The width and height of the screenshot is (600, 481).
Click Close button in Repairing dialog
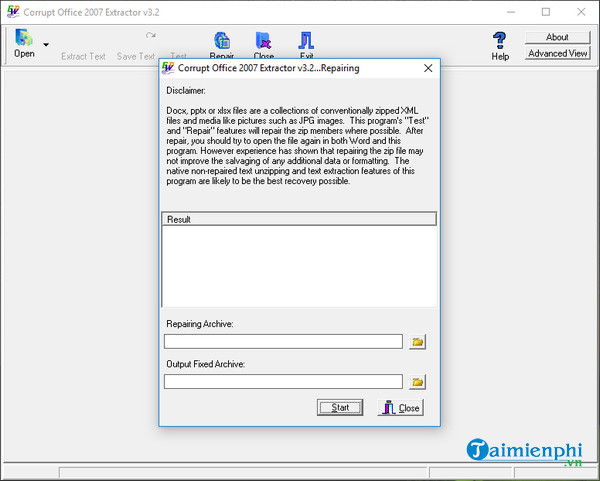(x=400, y=408)
